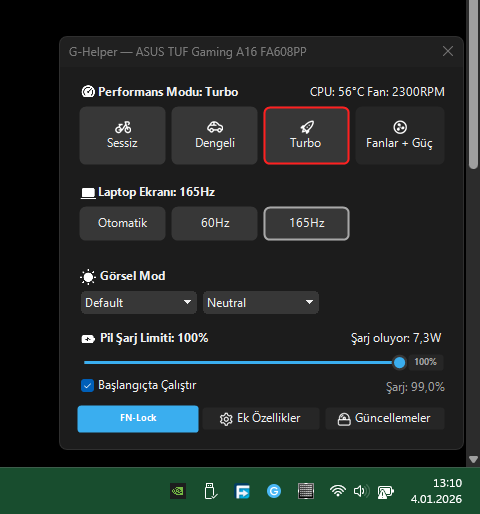Open the NVIDIA tray icon

pos(178,491)
